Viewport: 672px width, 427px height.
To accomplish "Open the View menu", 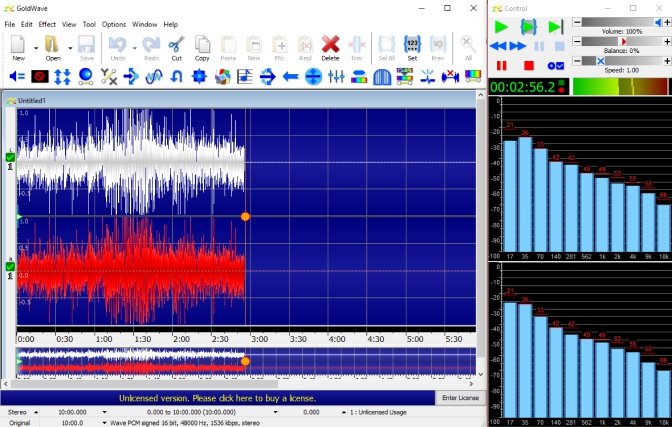I will click(x=69, y=24).
